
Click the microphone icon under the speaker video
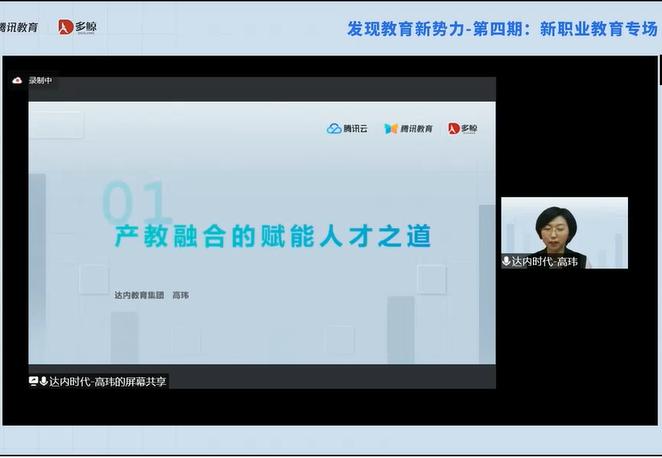507,261
